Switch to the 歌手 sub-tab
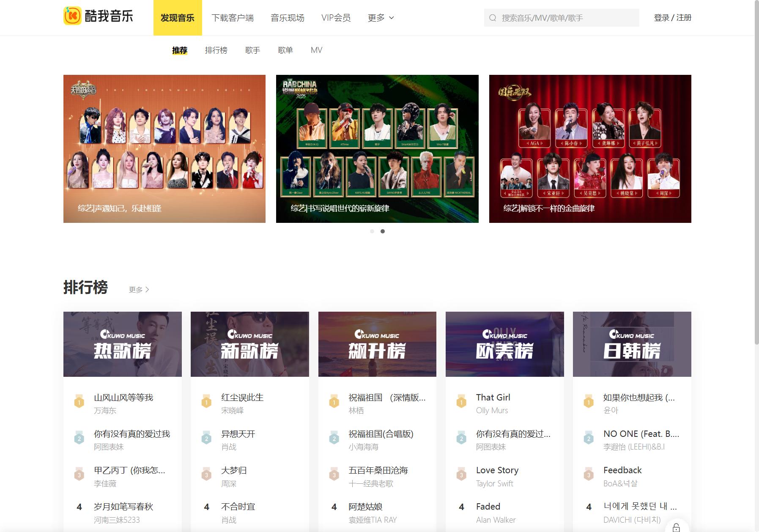759x532 pixels. pyautogui.click(x=252, y=50)
